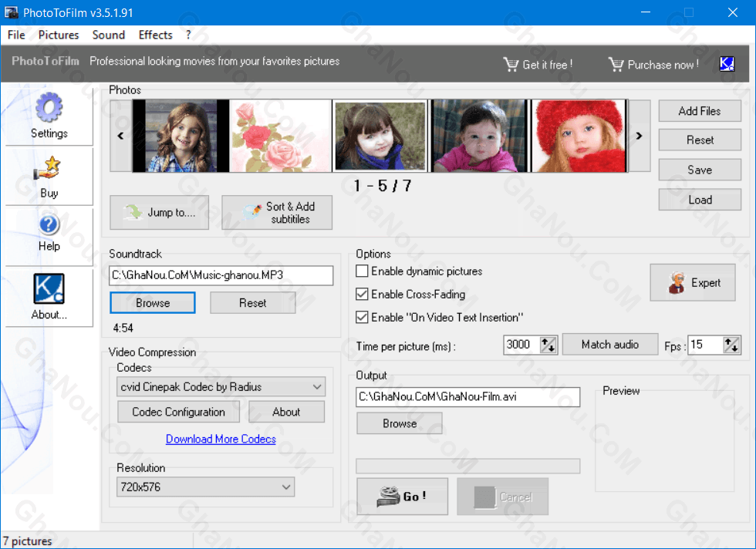
Task: Adjust the Fps spinner arrows
Action: pos(731,345)
